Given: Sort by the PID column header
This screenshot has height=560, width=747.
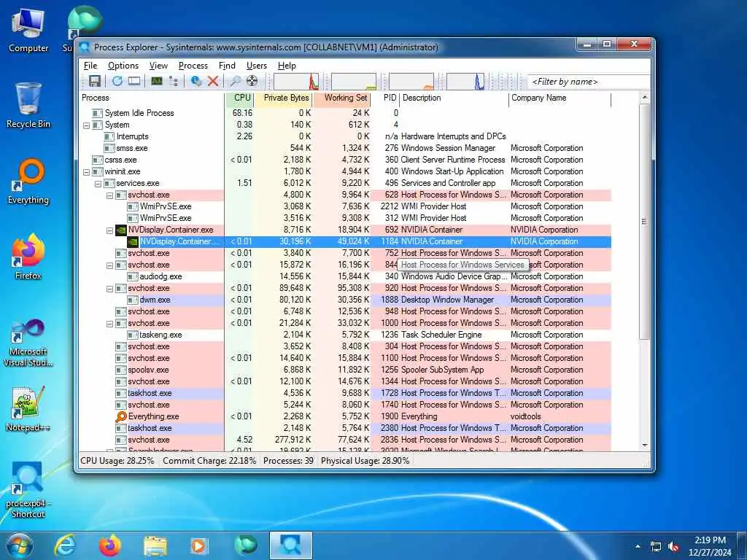Looking at the screenshot, I should coord(385,98).
